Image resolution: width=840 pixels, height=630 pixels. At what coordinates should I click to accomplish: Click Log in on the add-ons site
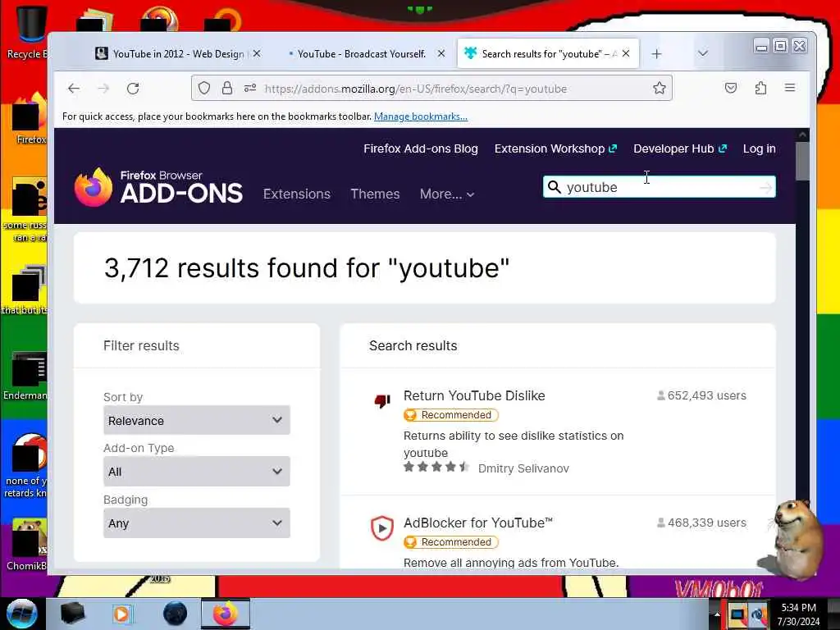tap(759, 149)
